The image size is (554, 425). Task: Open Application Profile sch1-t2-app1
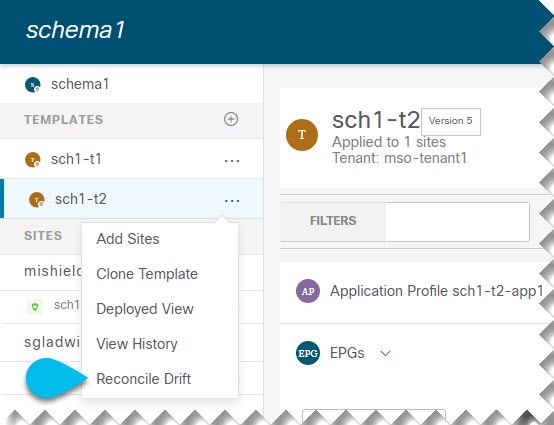point(436,291)
